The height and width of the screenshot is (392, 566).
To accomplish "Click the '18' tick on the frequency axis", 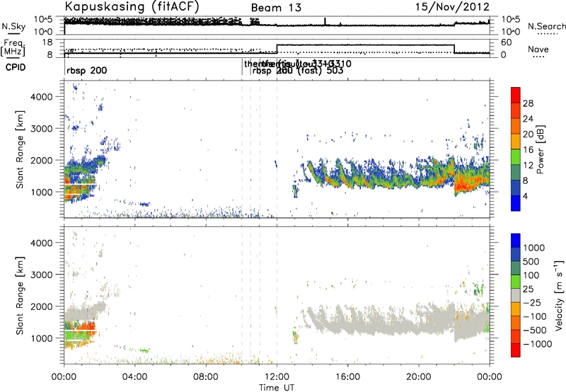I will click(47, 42).
